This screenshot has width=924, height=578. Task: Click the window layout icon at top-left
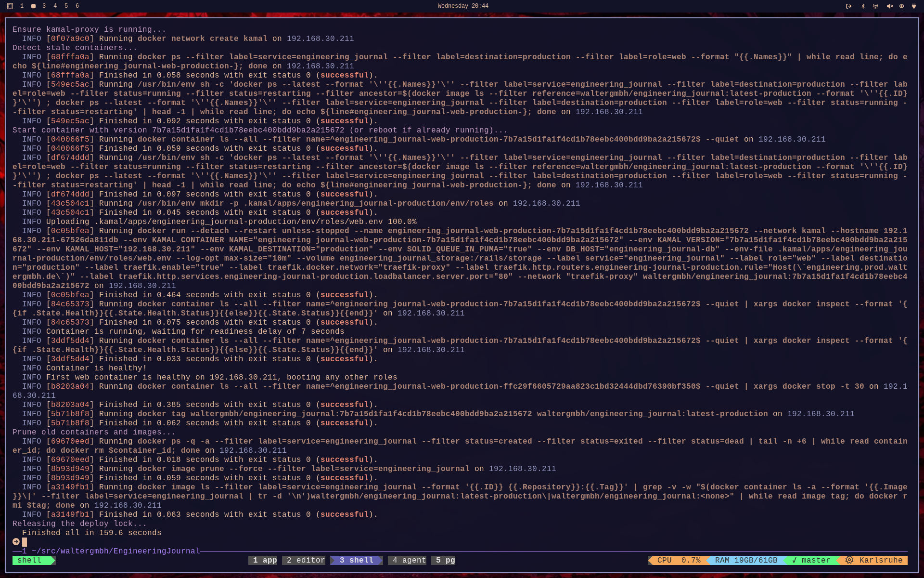pos(10,6)
